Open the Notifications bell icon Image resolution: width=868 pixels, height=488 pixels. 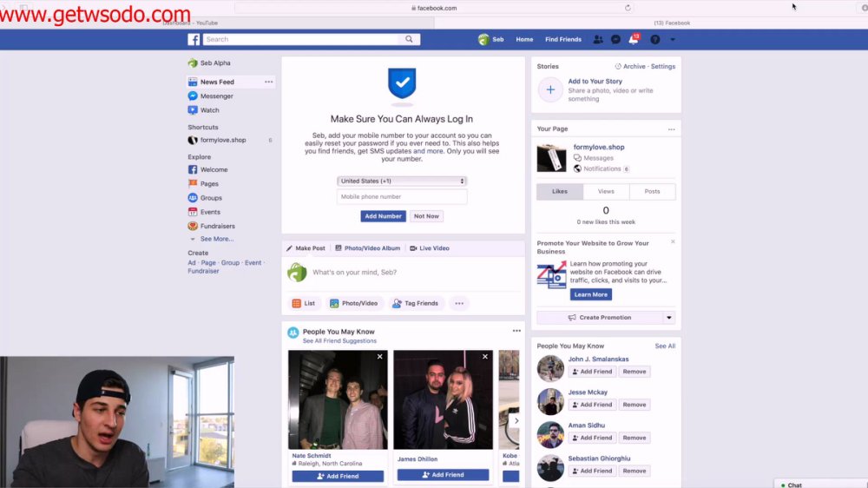coord(634,39)
